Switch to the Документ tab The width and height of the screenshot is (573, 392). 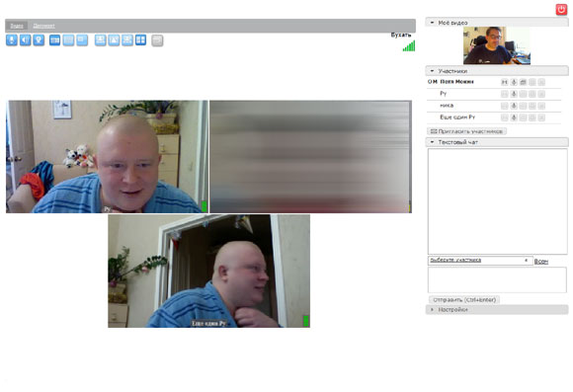point(43,26)
